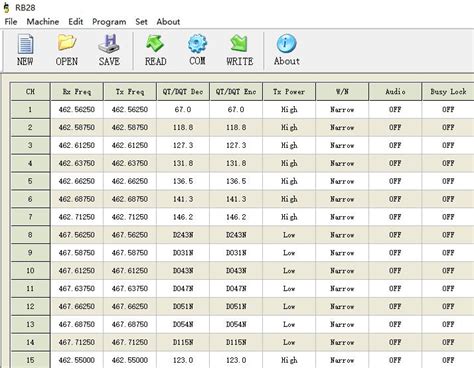474x368 pixels.
Task: Open the About menu in menu bar
Action: (168, 22)
